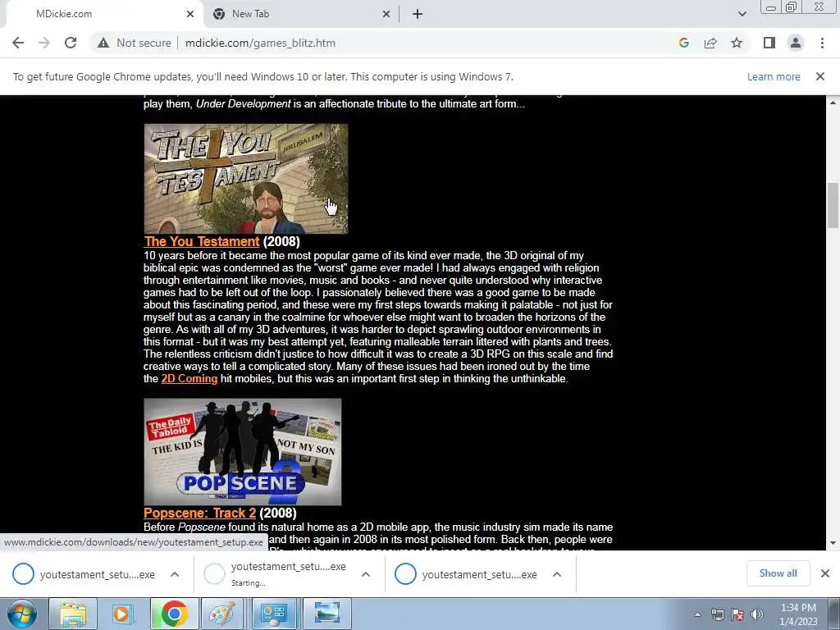Image resolution: width=840 pixels, height=630 pixels.
Task: Switch to the MDickie.com tab
Action: (102, 14)
